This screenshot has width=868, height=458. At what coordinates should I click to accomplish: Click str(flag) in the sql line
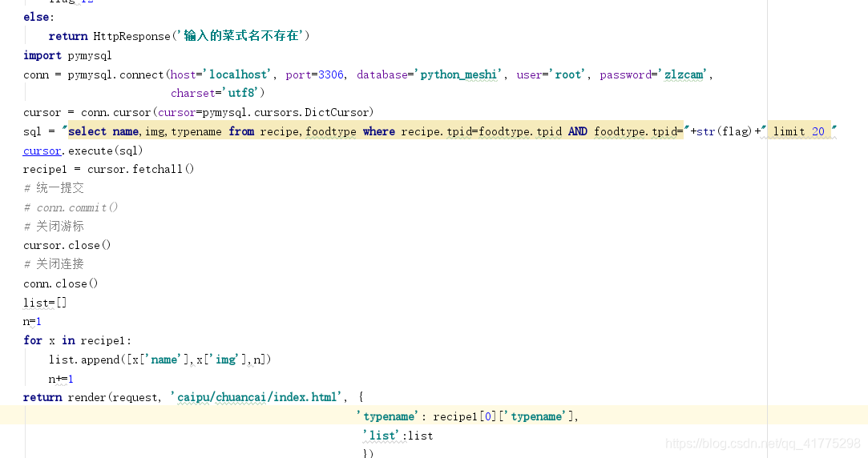point(724,131)
